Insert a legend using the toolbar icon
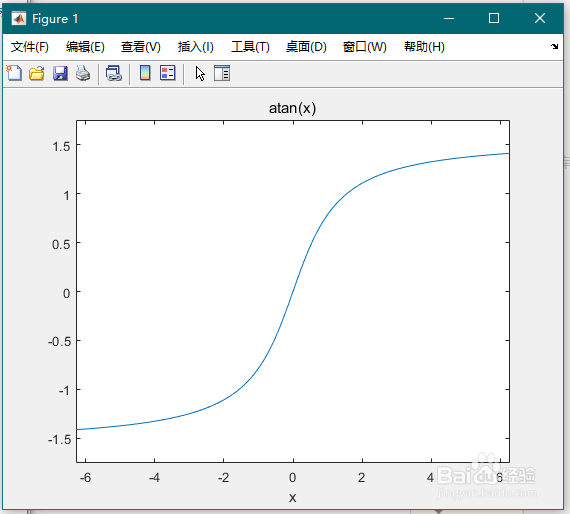 [168, 73]
